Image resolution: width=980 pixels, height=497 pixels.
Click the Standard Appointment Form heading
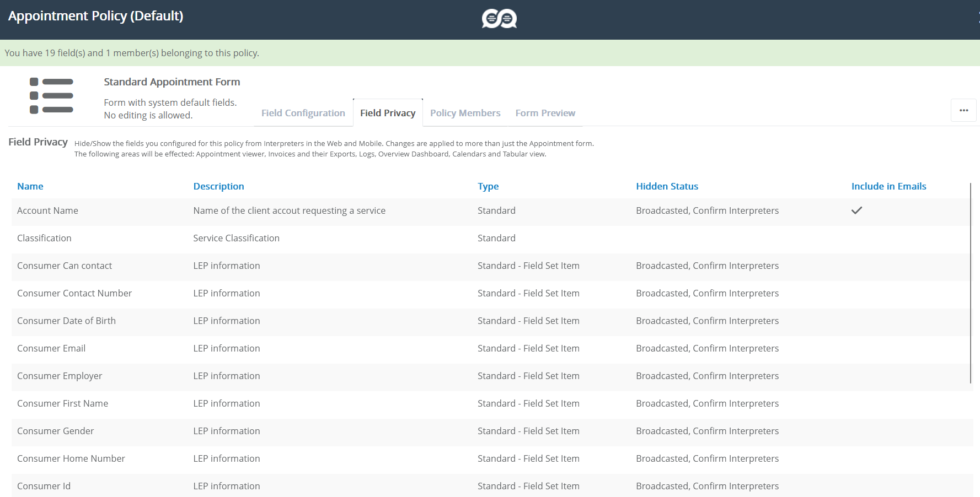(172, 82)
